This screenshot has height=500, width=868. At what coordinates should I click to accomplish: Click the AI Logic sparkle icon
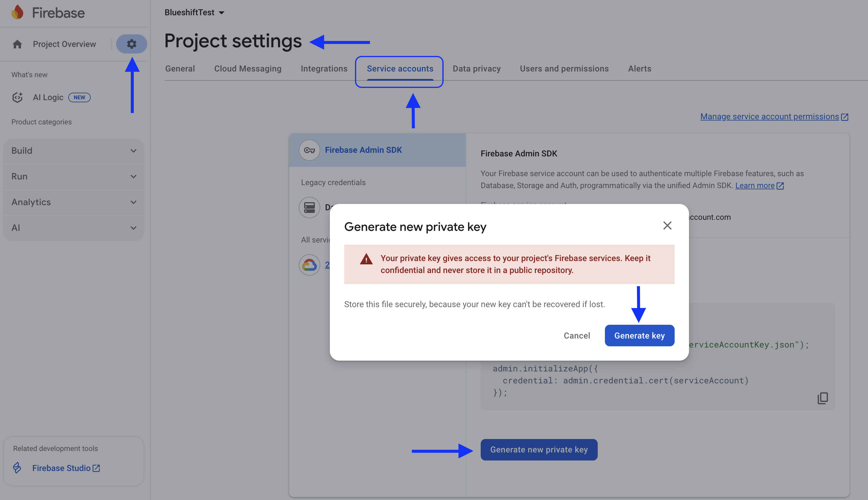(17, 97)
